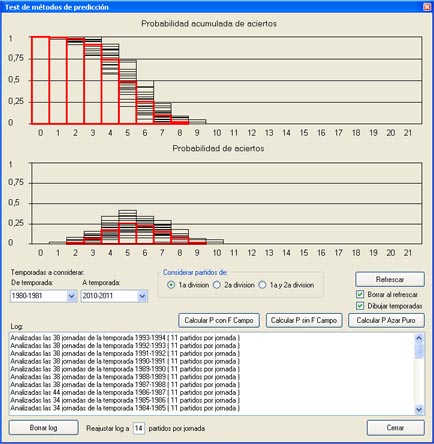This screenshot has height=444, width=434.
Task: Clear the log with 'Borrar log'
Action: click(43, 428)
